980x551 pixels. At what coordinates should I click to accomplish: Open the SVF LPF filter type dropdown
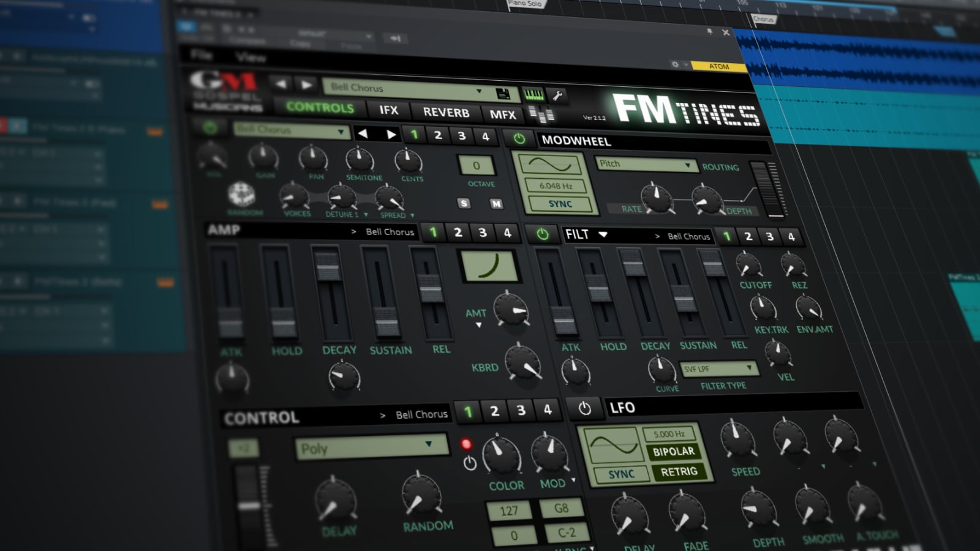pos(719,369)
